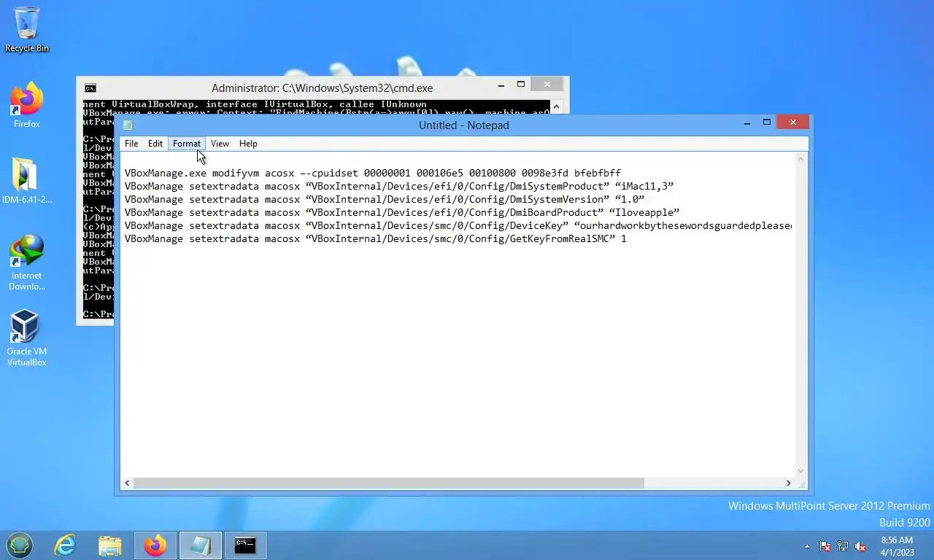Maximize the cmd.exe window
This screenshot has width=934, height=560.
(x=521, y=85)
